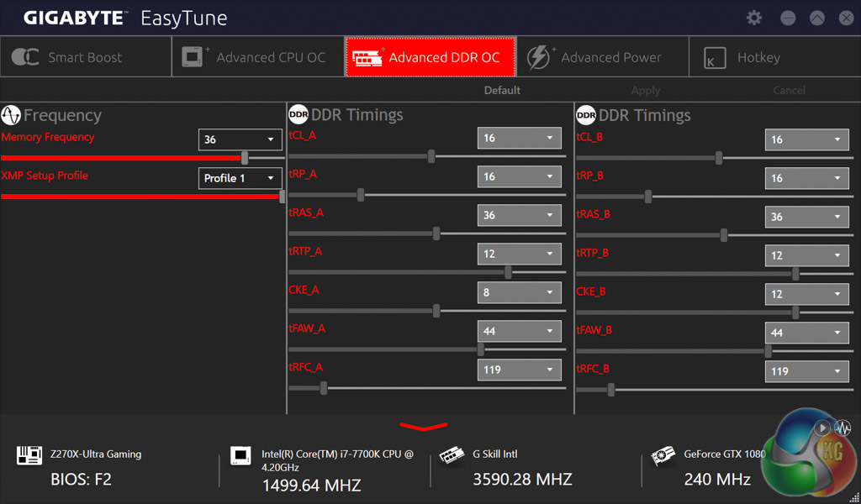Close the EasyTune window

pyautogui.click(x=846, y=18)
